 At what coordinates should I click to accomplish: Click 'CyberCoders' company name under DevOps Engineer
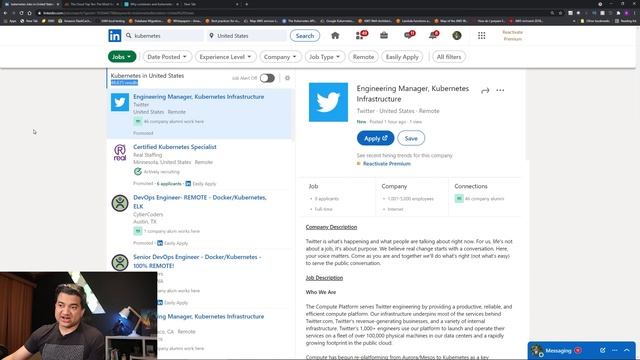[x=148, y=214]
